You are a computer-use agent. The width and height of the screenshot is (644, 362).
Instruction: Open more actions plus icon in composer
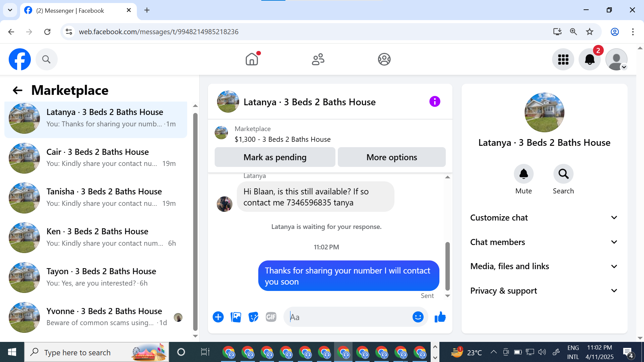[218, 317]
